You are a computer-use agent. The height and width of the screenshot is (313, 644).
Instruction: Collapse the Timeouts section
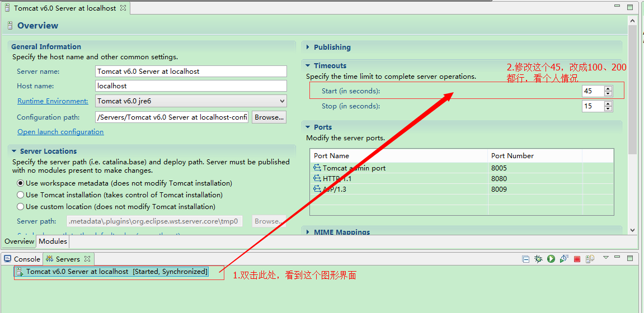coord(308,65)
